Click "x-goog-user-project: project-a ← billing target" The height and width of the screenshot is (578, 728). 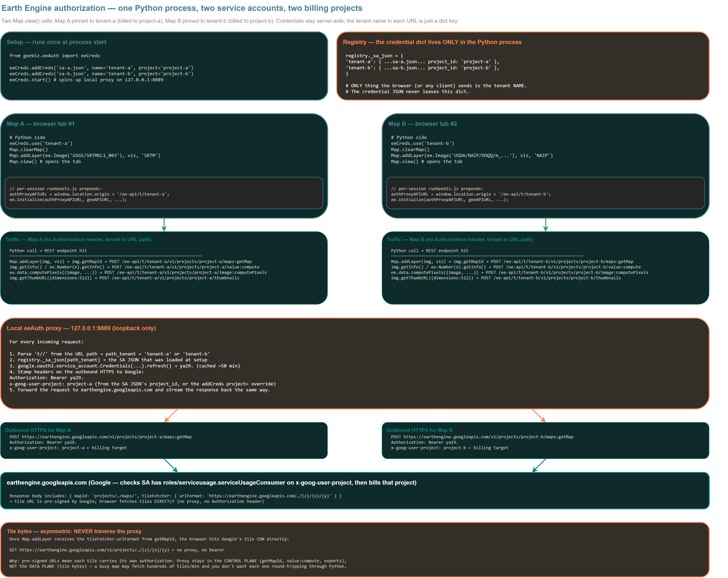68,448
